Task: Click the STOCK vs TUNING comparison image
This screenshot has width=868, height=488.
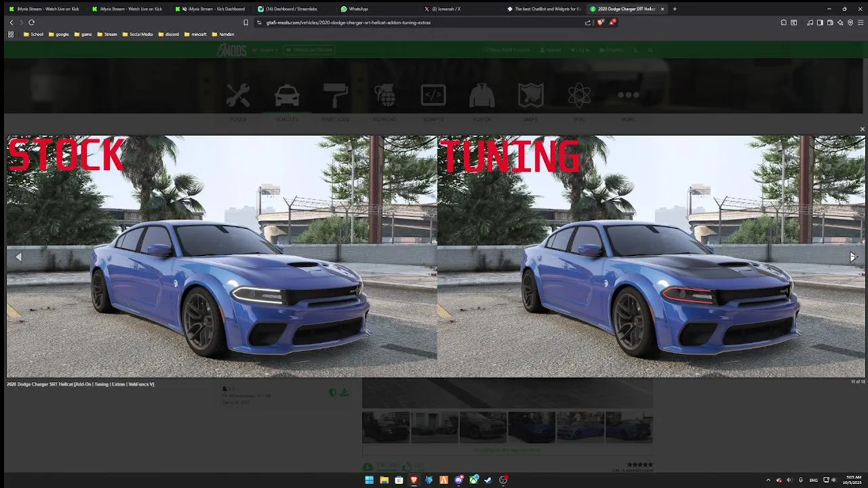Action: pyautogui.click(x=436, y=256)
